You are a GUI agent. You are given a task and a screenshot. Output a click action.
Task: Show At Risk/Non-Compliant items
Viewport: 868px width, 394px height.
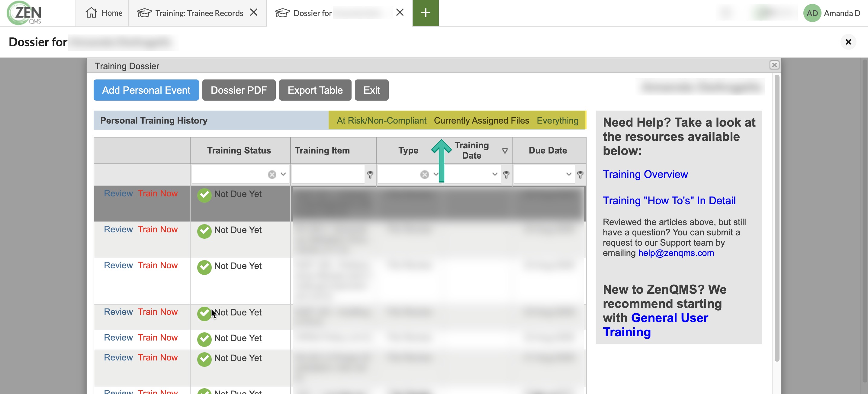click(x=381, y=120)
